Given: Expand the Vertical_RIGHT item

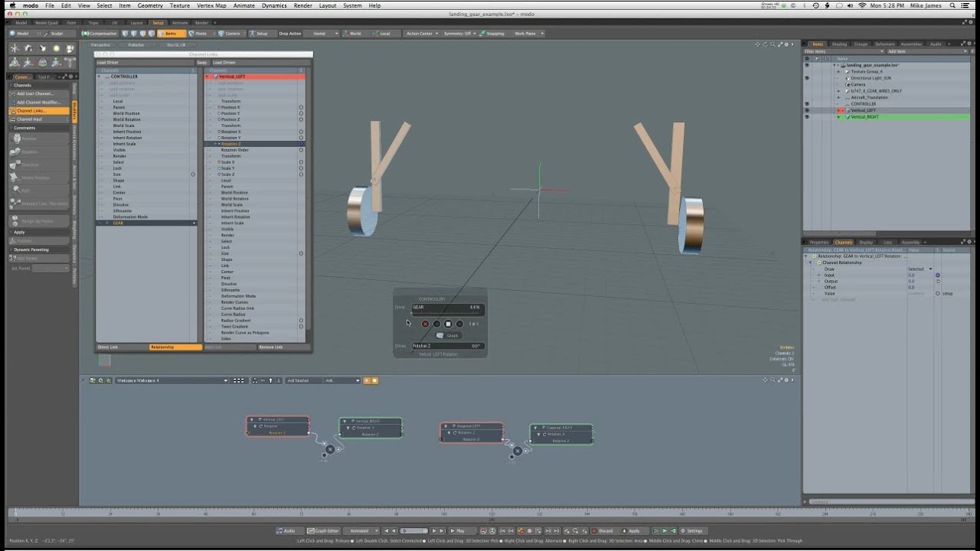Looking at the screenshot, I should [x=838, y=117].
